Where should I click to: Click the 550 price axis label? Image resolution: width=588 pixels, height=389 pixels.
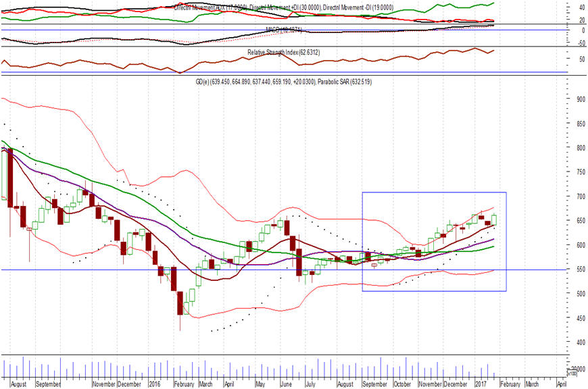(581, 269)
